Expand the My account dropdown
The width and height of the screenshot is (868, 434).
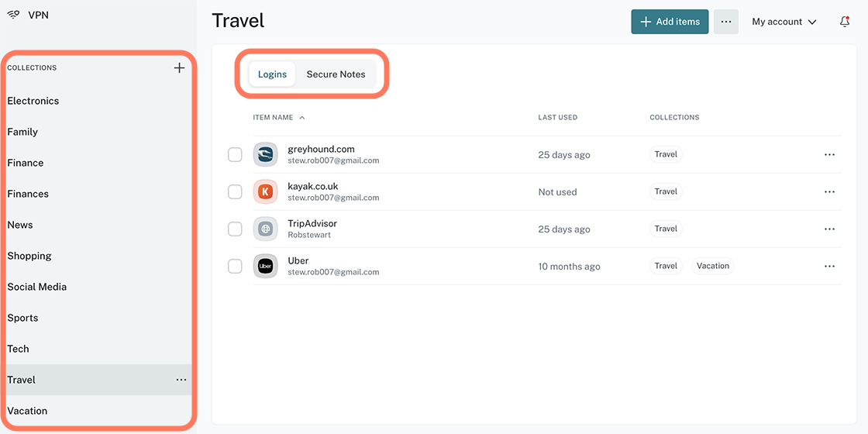784,22
